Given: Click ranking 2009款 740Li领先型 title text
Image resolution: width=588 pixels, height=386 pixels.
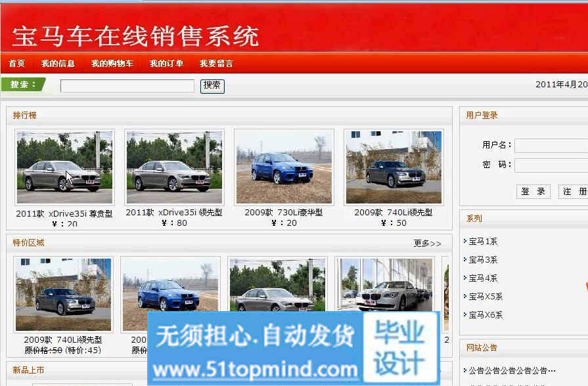Looking at the screenshot, I should 394,213.
